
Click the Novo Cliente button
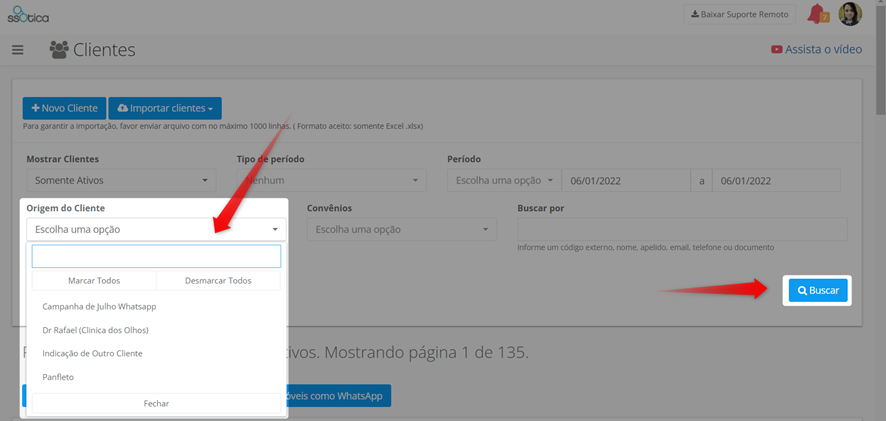point(64,108)
